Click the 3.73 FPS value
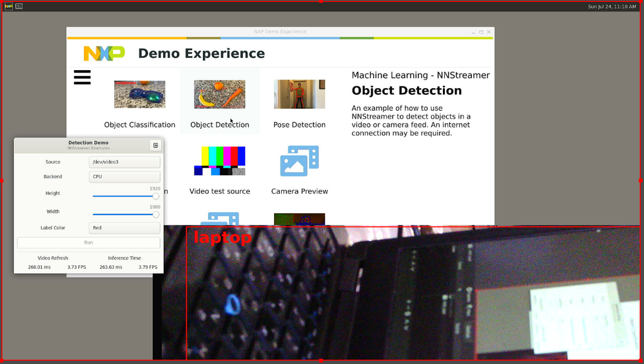The image size is (644, 364). pyautogui.click(x=77, y=267)
